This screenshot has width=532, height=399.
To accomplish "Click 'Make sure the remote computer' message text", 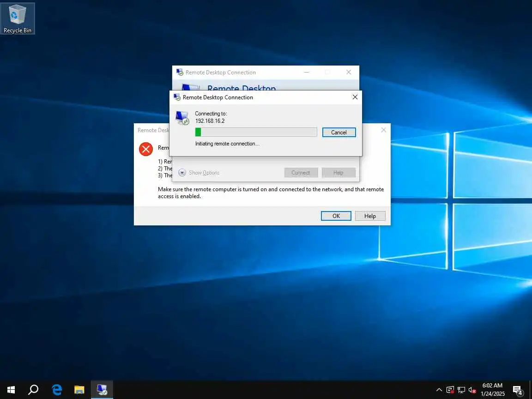I will click(271, 193).
